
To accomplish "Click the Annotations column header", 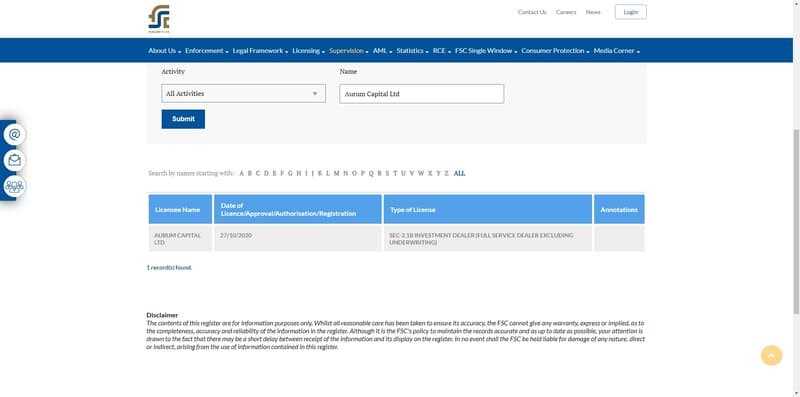I will click(x=619, y=209).
